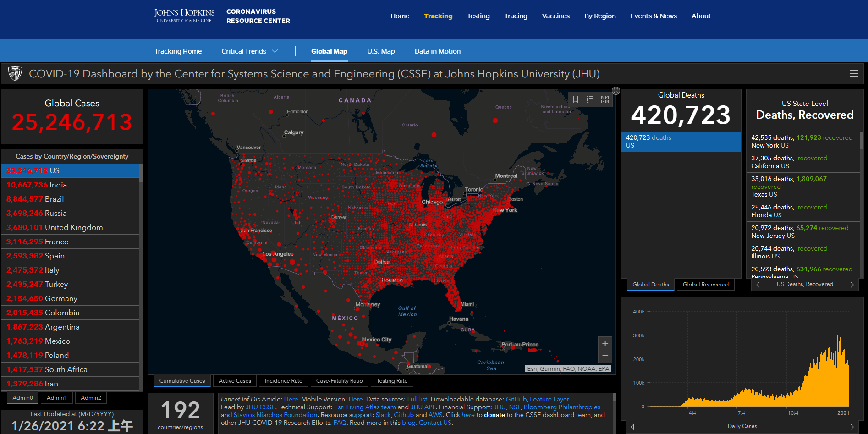
Task: Open the map legend list icon
Action: pos(590,99)
